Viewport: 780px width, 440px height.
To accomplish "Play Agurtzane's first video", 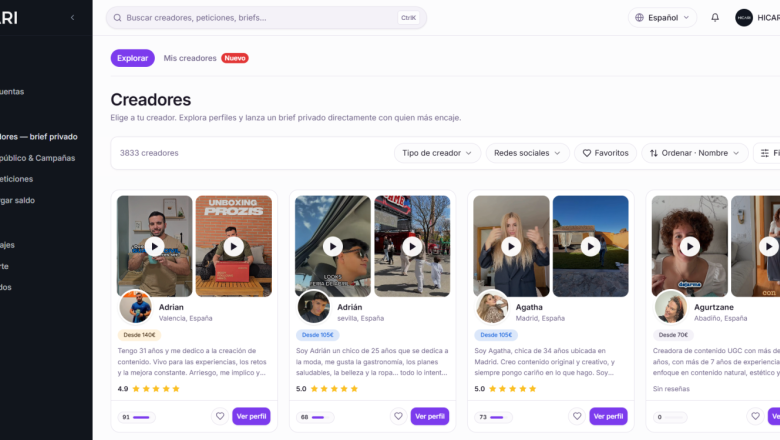I will [689, 246].
